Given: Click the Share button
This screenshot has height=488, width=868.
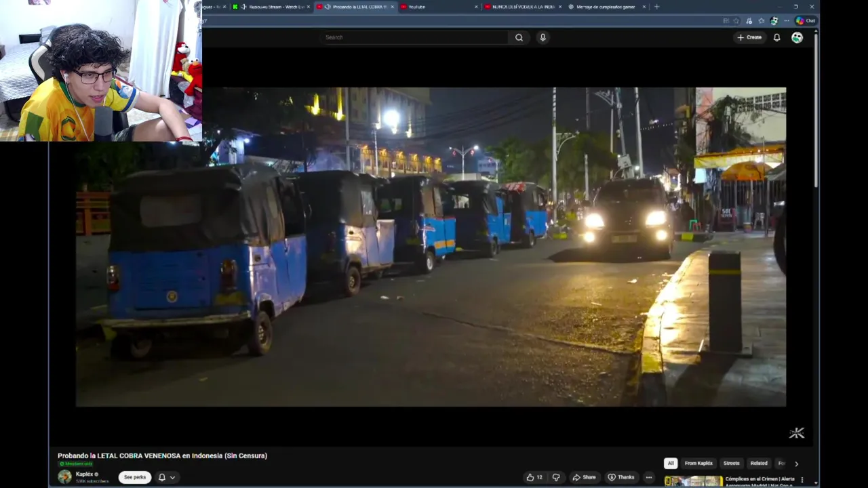Looking at the screenshot, I should tap(584, 477).
